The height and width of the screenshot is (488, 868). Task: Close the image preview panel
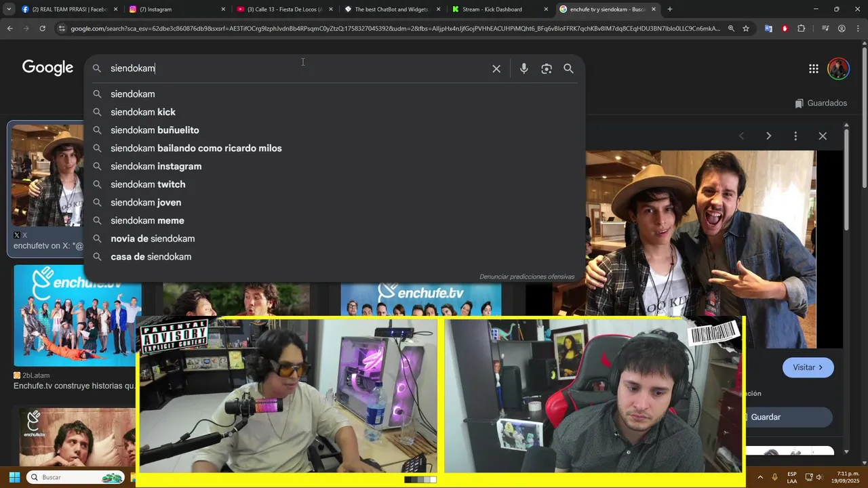[x=823, y=136]
